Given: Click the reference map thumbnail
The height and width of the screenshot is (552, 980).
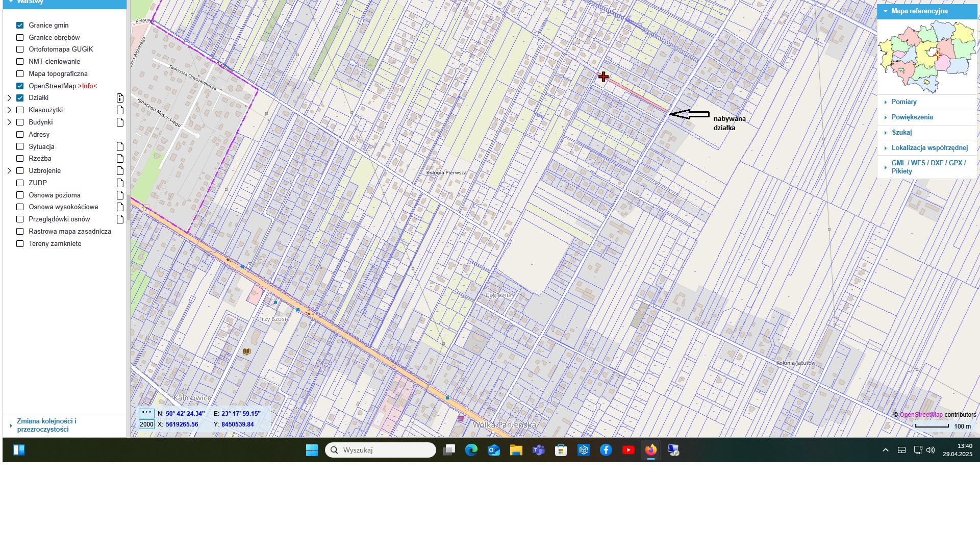Looking at the screenshot, I should pyautogui.click(x=926, y=57).
